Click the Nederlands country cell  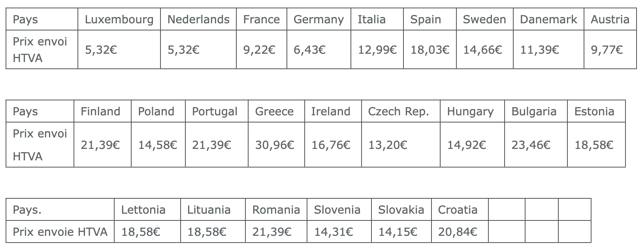pyautogui.click(x=198, y=19)
